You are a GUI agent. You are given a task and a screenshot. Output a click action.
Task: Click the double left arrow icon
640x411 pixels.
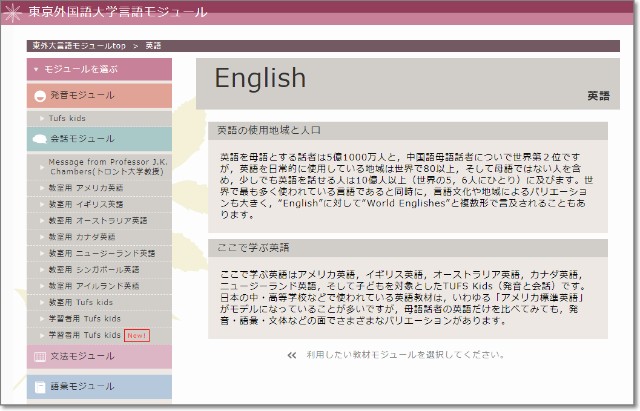(x=291, y=354)
